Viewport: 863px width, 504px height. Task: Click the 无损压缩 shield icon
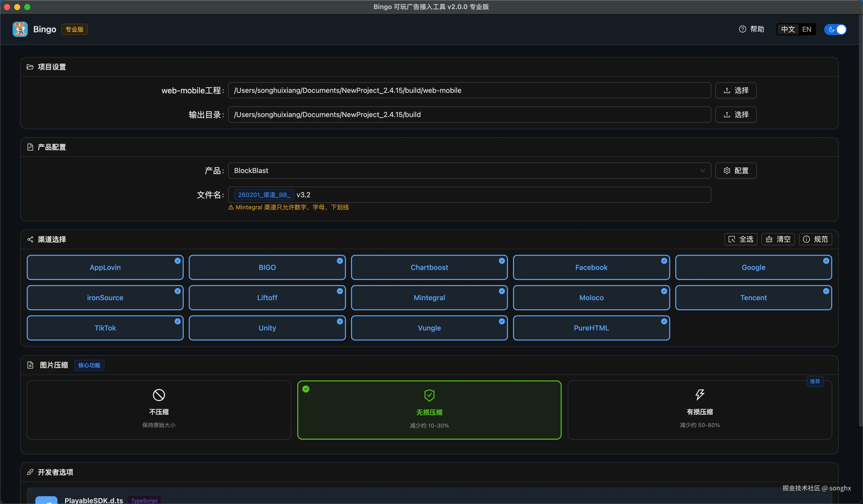pos(429,396)
